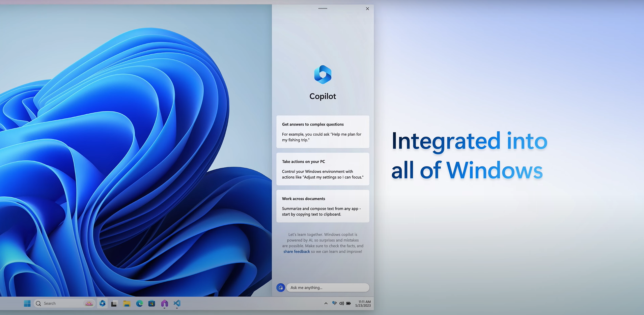The width and height of the screenshot is (644, 315).
Task: Click the new topic icon beside chat box
Action: [280, 288]
